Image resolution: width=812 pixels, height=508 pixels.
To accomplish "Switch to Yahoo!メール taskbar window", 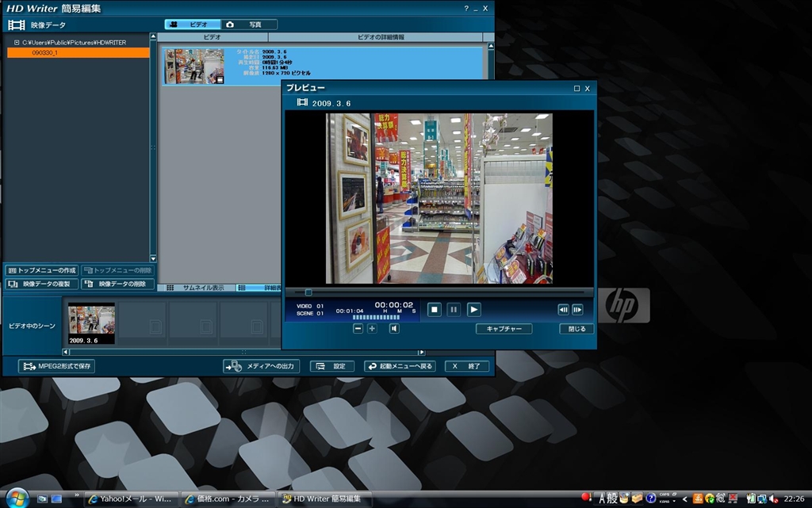I will pos(132,498).
